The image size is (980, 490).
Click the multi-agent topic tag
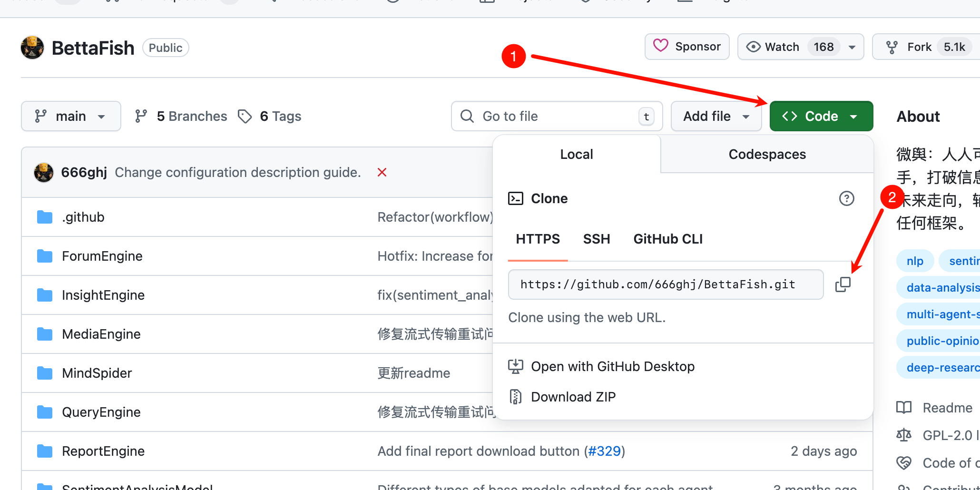[x=939, y=314]
